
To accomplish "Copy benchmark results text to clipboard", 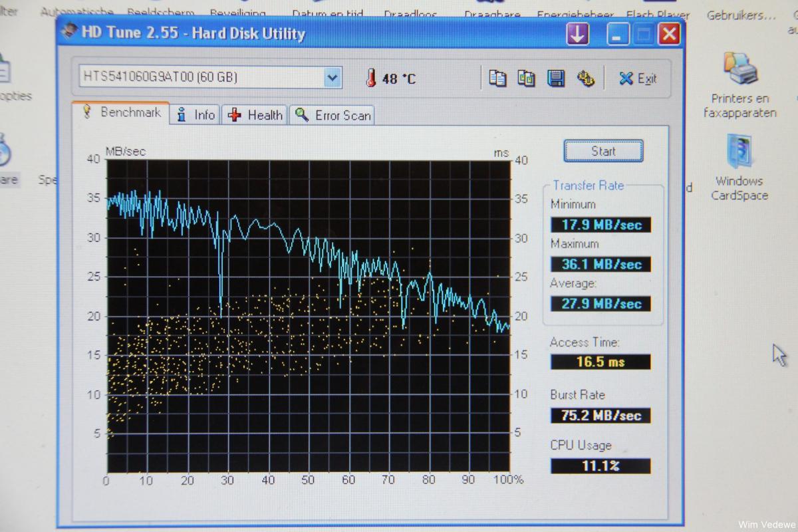I will pos(497,78).
